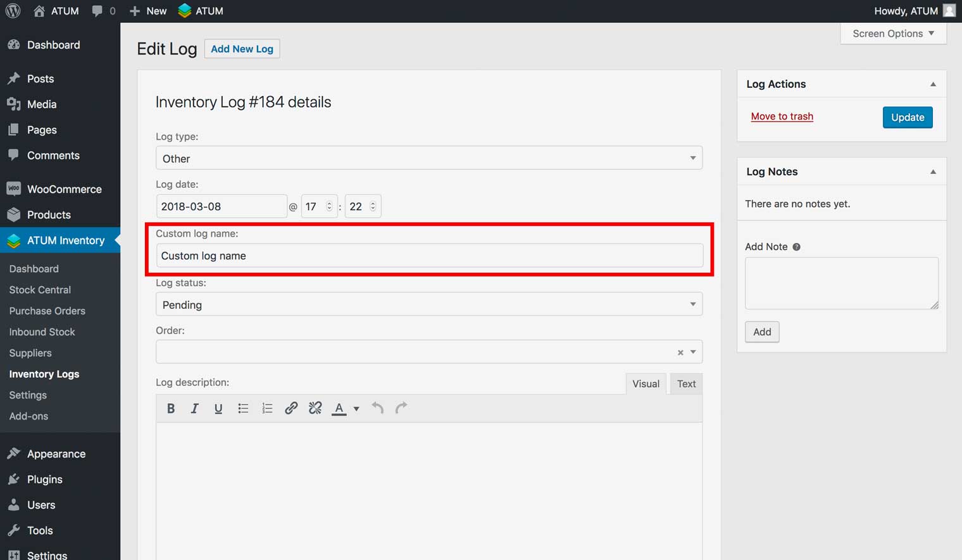The width and height of the screenshot is (962, 560).
Task: Go to Inventory Logs
Action: click(x=44, y=374)
